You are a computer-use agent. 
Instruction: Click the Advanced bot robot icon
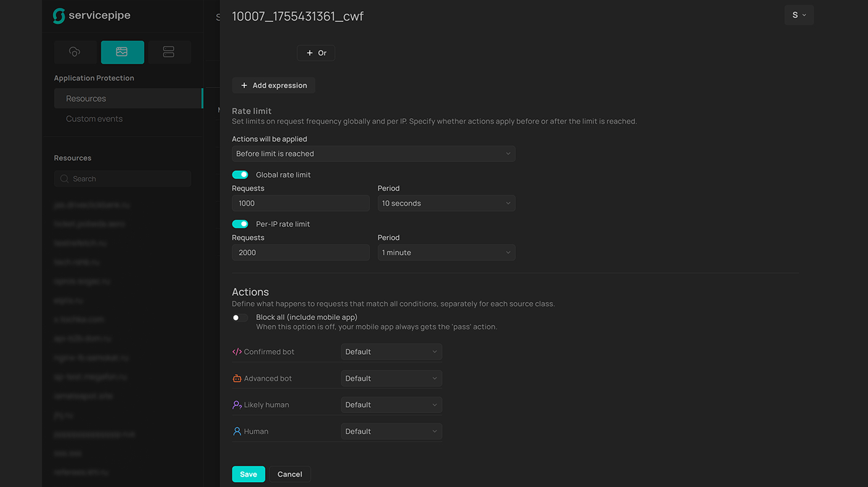coord(237,379)
